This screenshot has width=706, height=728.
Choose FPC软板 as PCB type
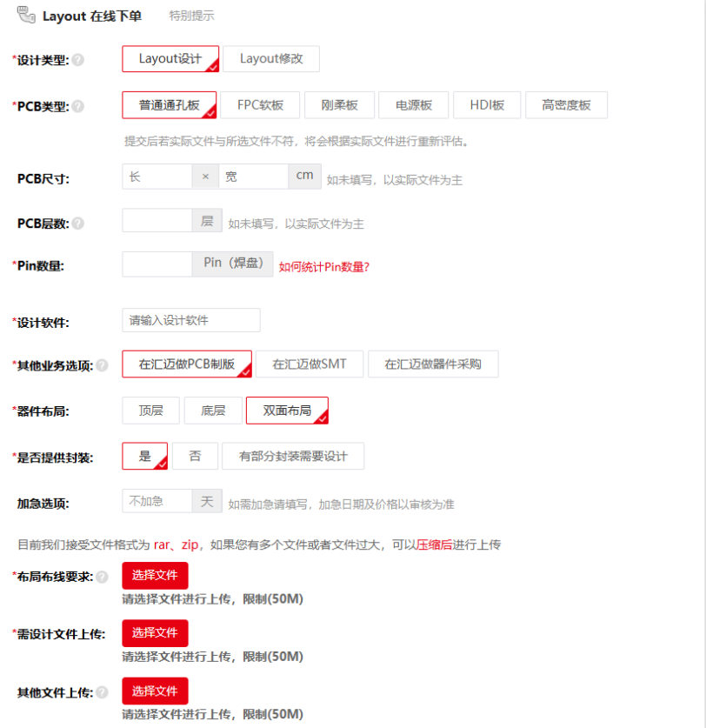[x=260, y=105]
